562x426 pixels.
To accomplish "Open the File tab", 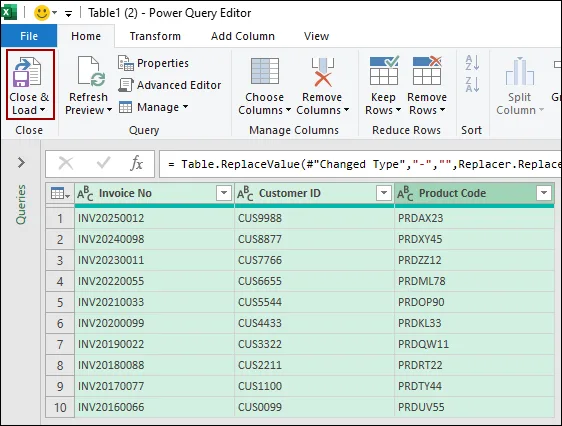I will [29, 36].
